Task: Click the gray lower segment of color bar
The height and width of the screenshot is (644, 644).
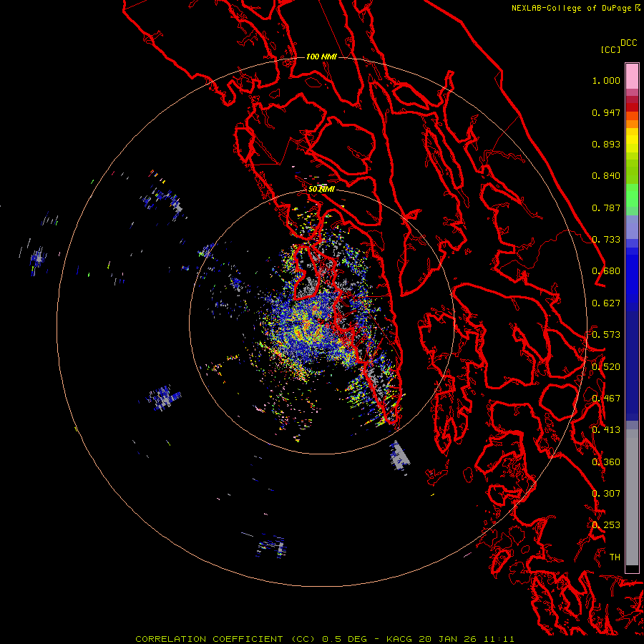Action: pos(632,497)
